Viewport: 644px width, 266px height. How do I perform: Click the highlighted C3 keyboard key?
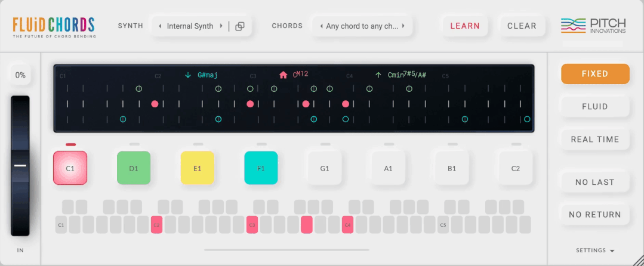252,225
